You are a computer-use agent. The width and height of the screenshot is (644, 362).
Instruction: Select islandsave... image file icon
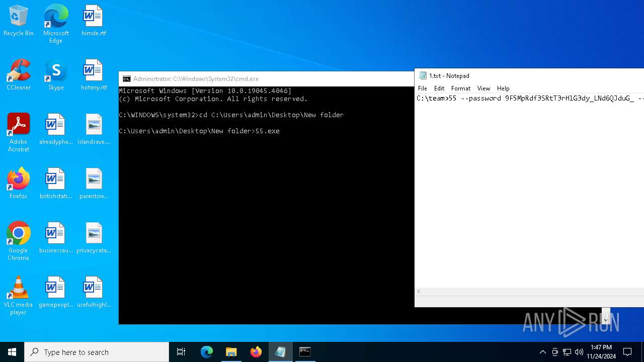pyautogui.click(x=94, y=130)
